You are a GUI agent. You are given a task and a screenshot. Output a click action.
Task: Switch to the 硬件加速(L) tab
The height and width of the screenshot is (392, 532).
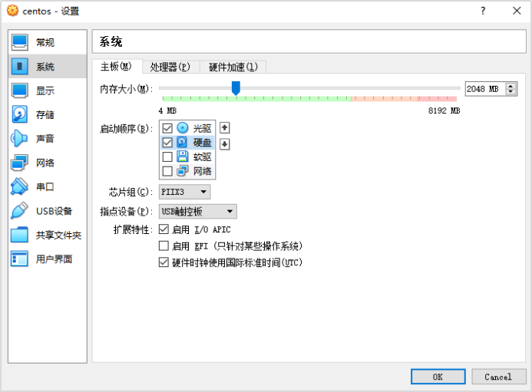(233, 68)
